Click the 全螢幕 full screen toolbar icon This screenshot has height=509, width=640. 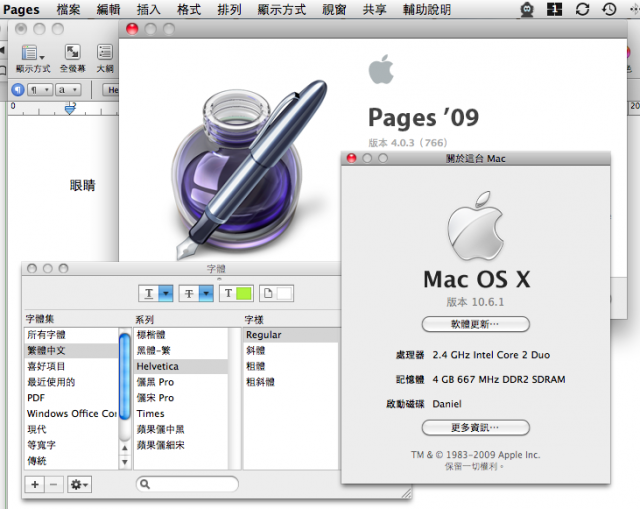(x=73, y=52)
